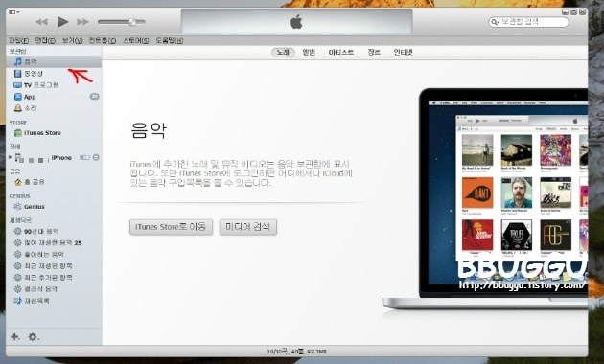Open the 편집(E) menu
This screenshot has height=364, width=604.
click(45, 40)
